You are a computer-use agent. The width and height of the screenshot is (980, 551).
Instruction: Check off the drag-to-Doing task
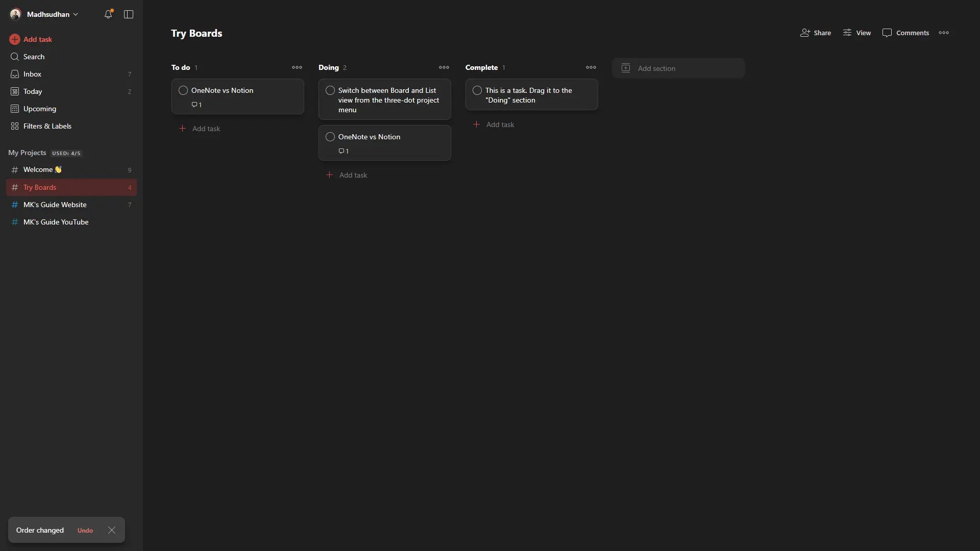477,90
